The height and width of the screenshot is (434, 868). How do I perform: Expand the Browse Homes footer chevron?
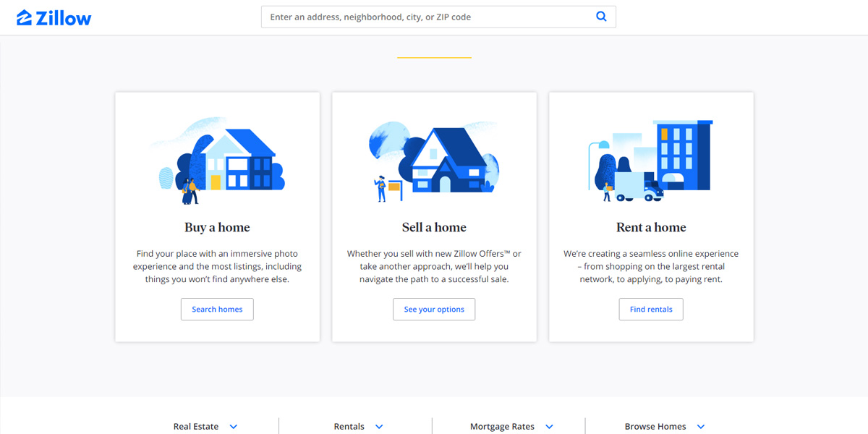(x=700, y=427)
